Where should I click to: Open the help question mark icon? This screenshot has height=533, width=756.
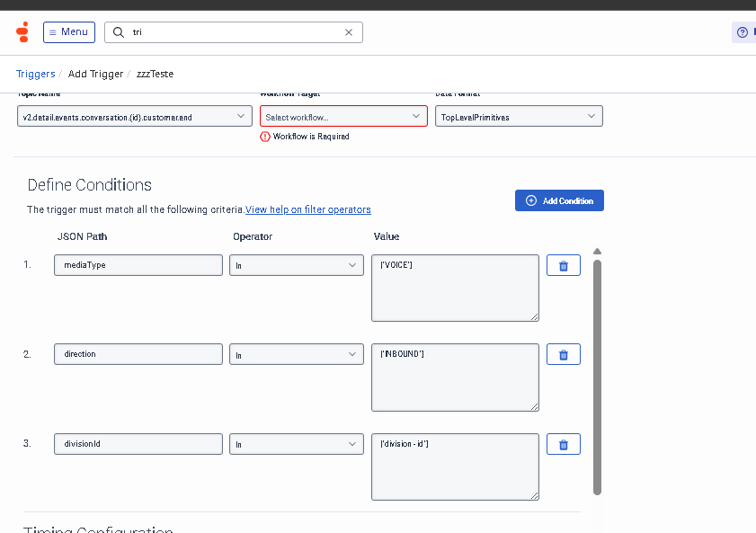click(x=743, y=32)
